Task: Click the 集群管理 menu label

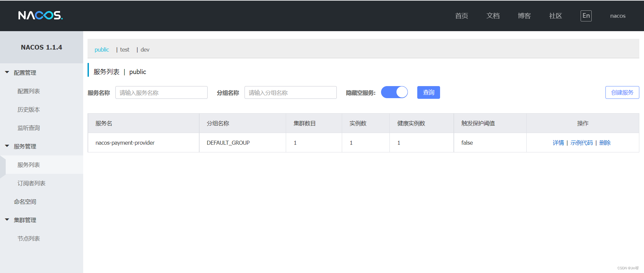Action: [x=25, y=220]
